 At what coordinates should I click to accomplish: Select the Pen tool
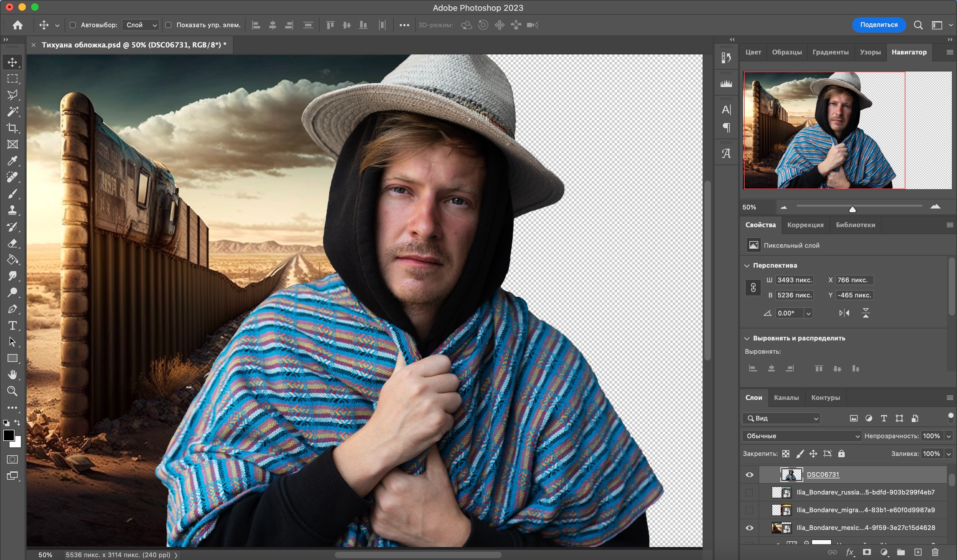pyautogui.click(x=12, y=309)
